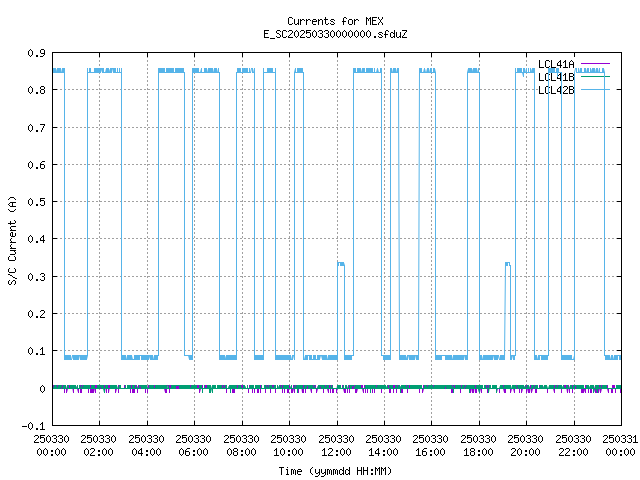The image size is (640, 480).
Task: Select the LCL41B legend label
Action: [x=556, y=77]
